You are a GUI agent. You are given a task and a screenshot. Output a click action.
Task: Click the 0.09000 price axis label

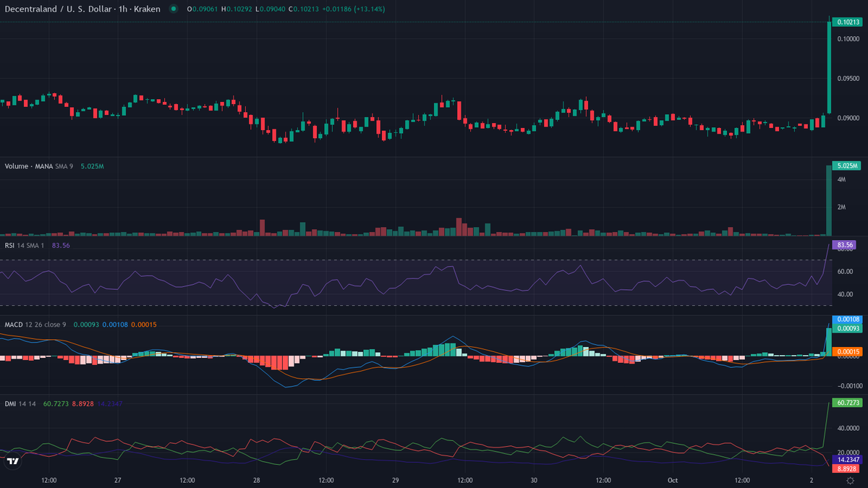coord(848,118)
